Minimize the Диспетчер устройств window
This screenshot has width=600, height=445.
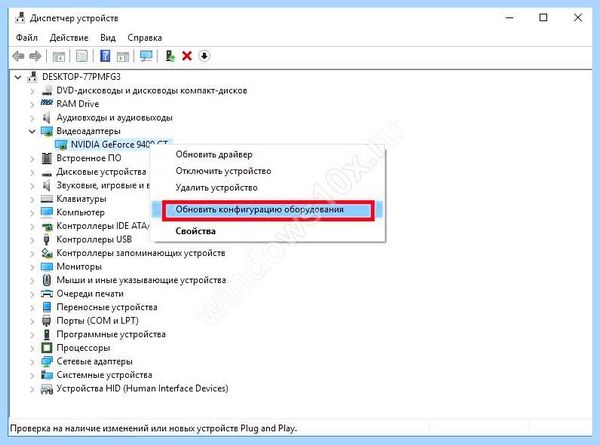coord(509,18)
